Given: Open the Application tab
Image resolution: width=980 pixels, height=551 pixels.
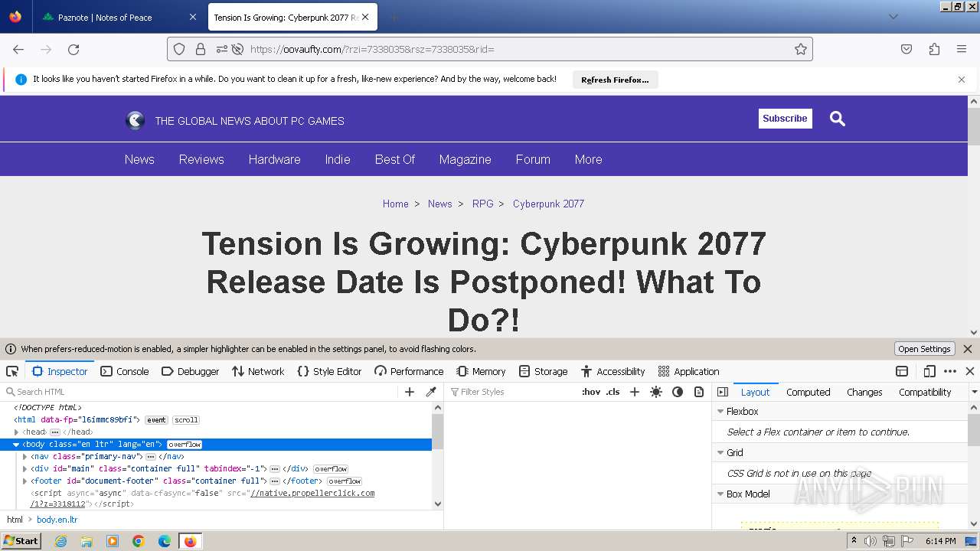Looking at the screenshot, I should coord(688,371).
